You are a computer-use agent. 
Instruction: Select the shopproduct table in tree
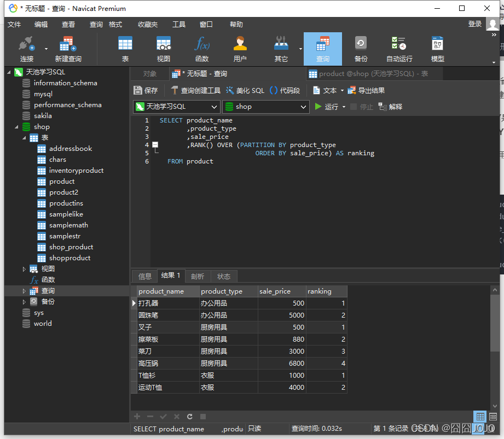coord(69,258)
